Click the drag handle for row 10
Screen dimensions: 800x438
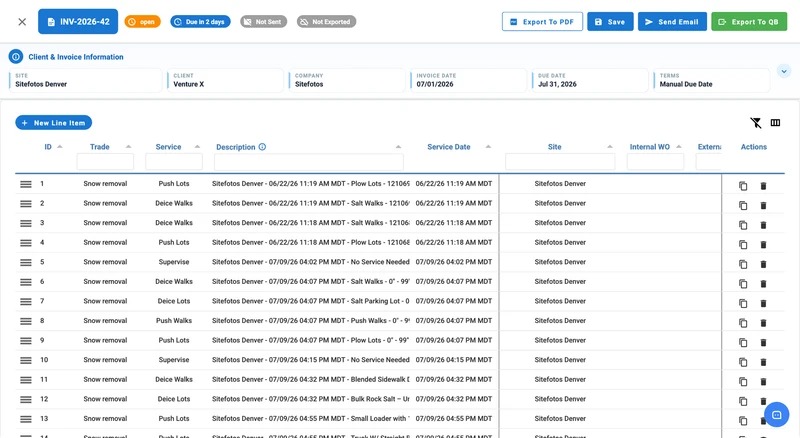pyautogui.click(x=26, y=360)
